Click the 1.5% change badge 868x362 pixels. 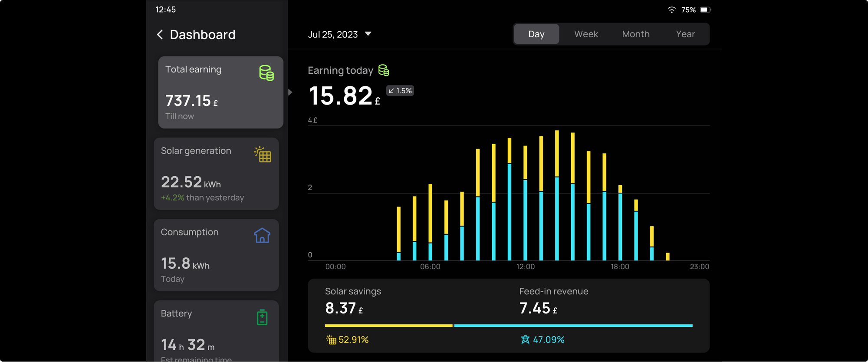click(x=400, y=91)
